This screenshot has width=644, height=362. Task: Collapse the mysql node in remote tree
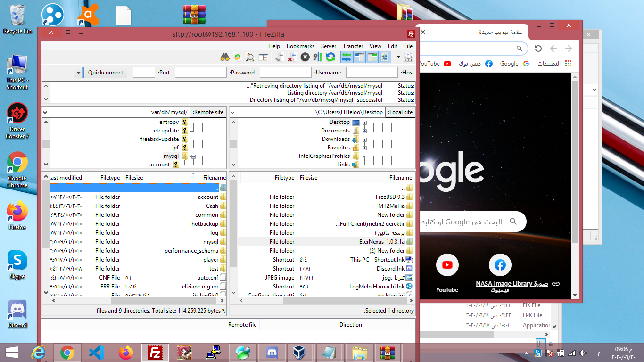tap(193, 156)
